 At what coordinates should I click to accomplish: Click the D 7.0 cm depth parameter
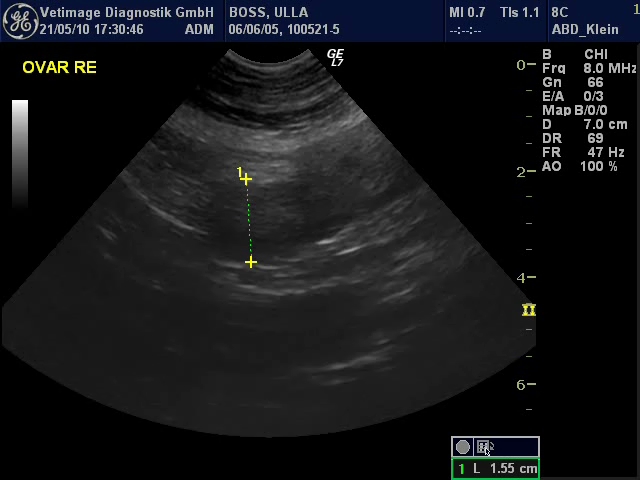pyautogui.click(x=584, y=124)
